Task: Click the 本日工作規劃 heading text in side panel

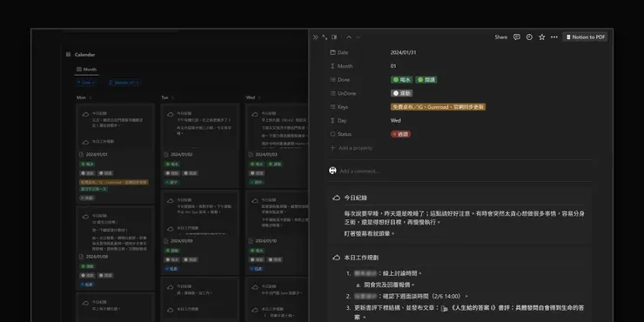Action: point(361,258)
